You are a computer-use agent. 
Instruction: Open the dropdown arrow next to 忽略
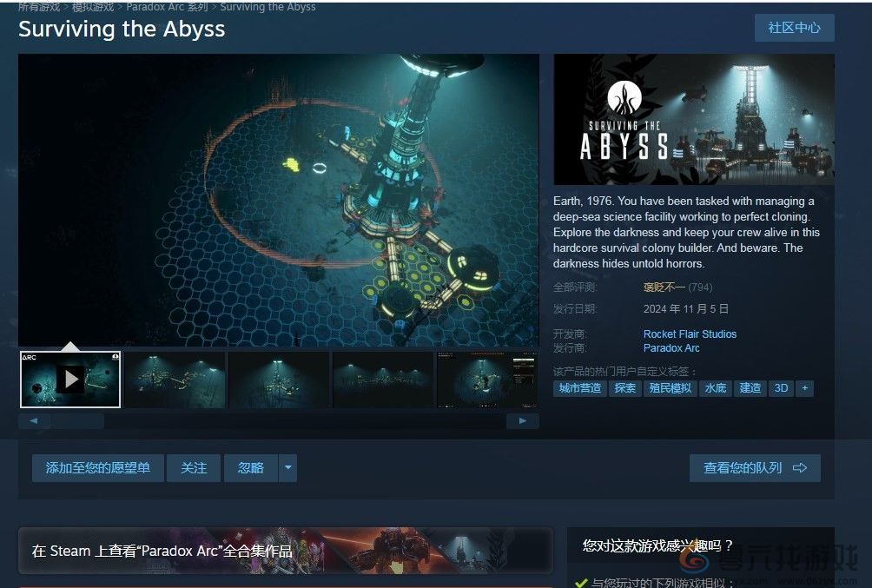pyautogui.click(x=287, y=467)
